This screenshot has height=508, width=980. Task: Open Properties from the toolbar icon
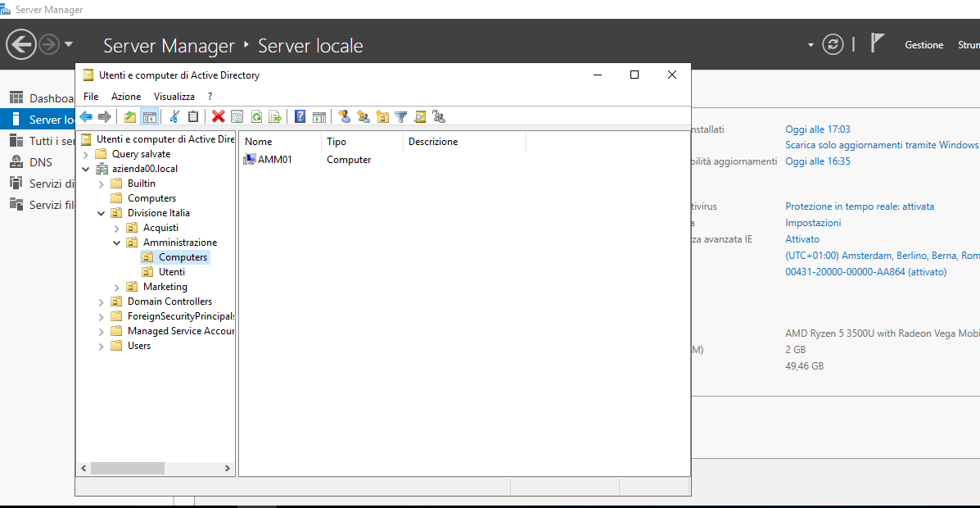[237, 116]
